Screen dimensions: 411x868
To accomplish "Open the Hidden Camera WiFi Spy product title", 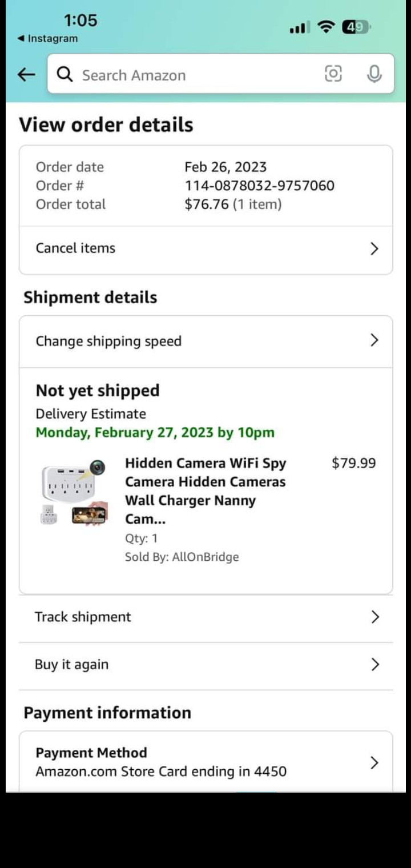I will pyautogui.click(x=205, y=491).
